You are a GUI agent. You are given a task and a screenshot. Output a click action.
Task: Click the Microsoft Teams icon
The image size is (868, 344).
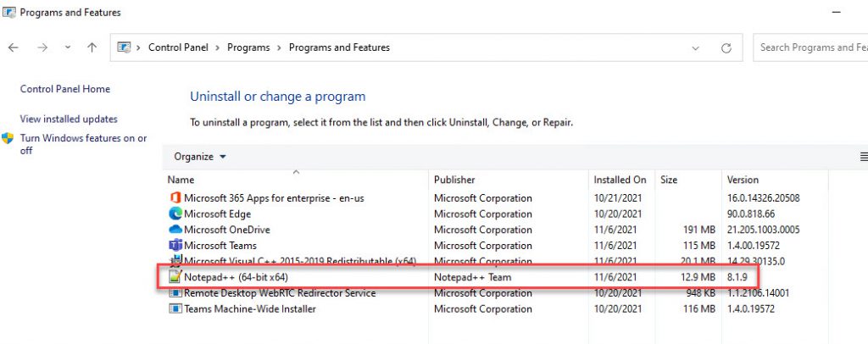pyautogui.click(x=175, y=245)
